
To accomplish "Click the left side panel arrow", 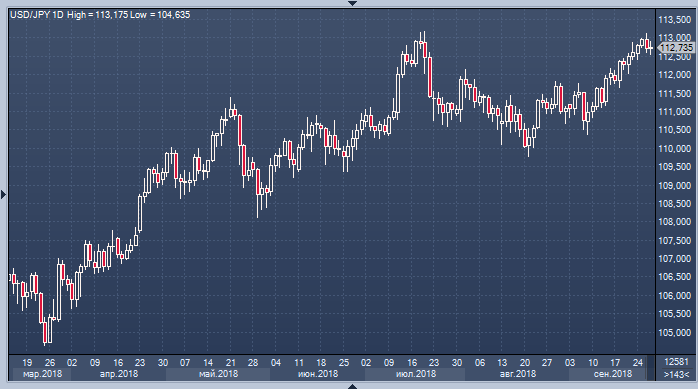I will click(4, 194).
